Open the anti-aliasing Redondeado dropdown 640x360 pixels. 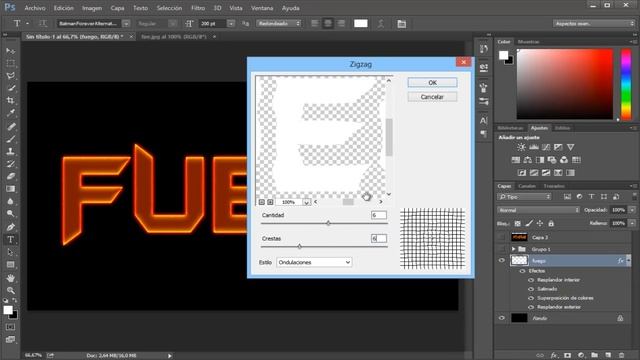[x=279, y=24]
